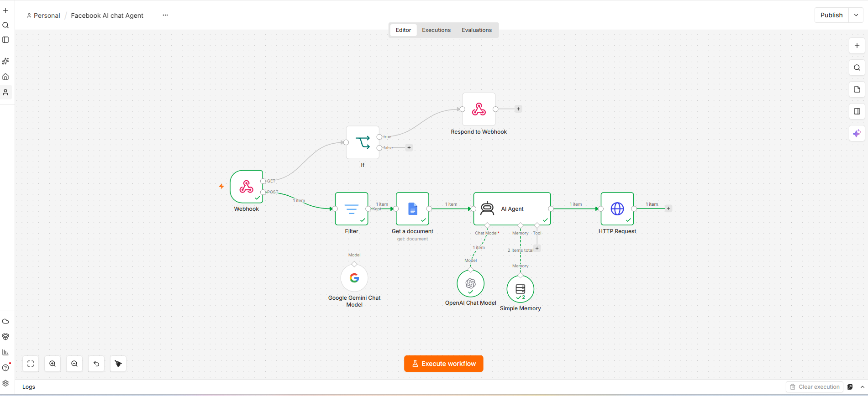Select the Google Gemini Chat Model node

354,278
